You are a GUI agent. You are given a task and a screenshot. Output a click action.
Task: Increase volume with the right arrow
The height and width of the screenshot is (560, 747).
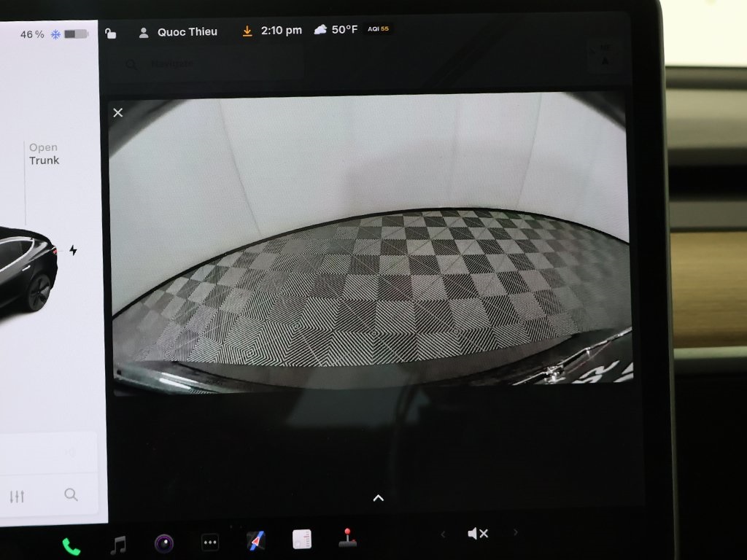[516, 532]
